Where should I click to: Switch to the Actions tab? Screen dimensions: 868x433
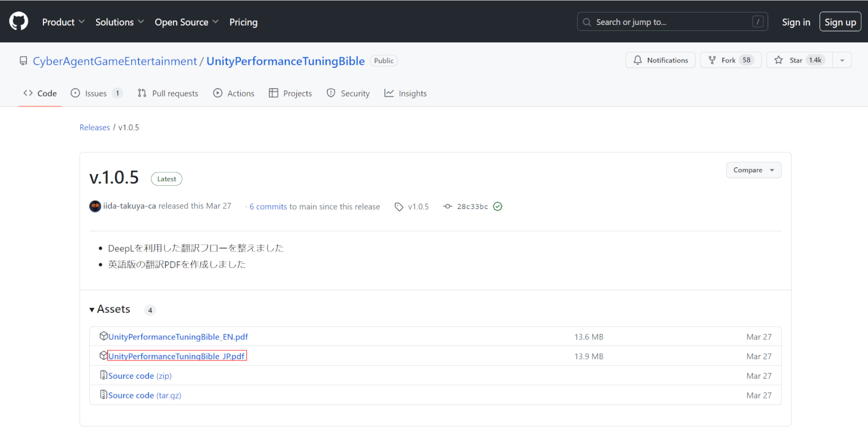[x=234, y=94]
